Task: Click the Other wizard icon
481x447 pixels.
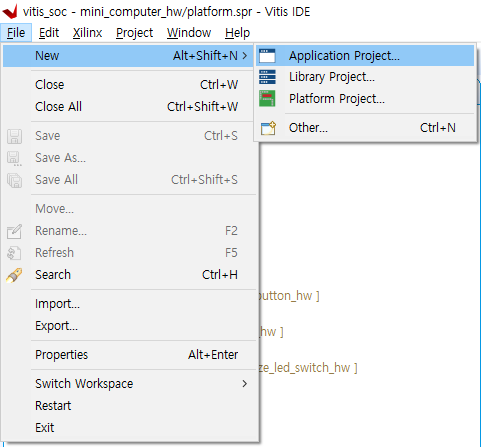Action: 268,128
